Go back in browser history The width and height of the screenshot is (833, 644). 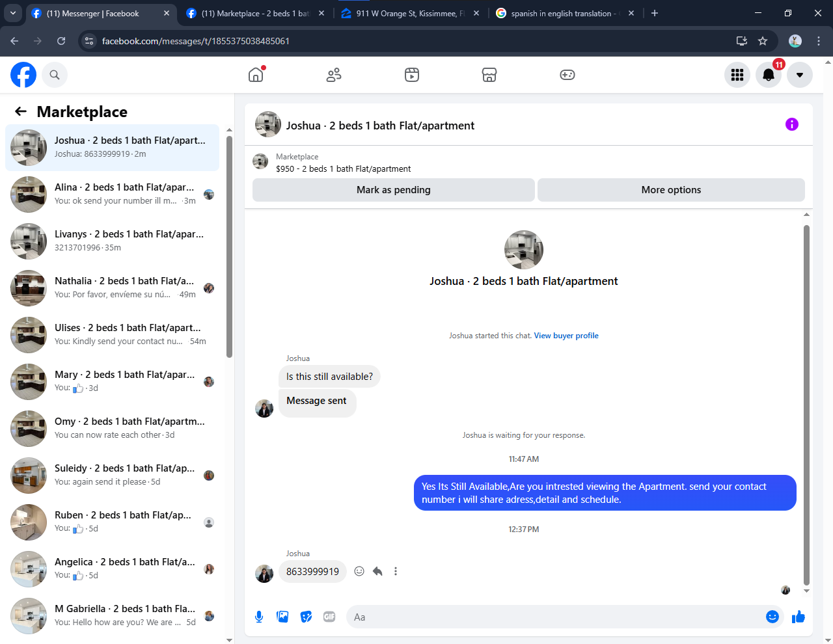coord(14,41)
